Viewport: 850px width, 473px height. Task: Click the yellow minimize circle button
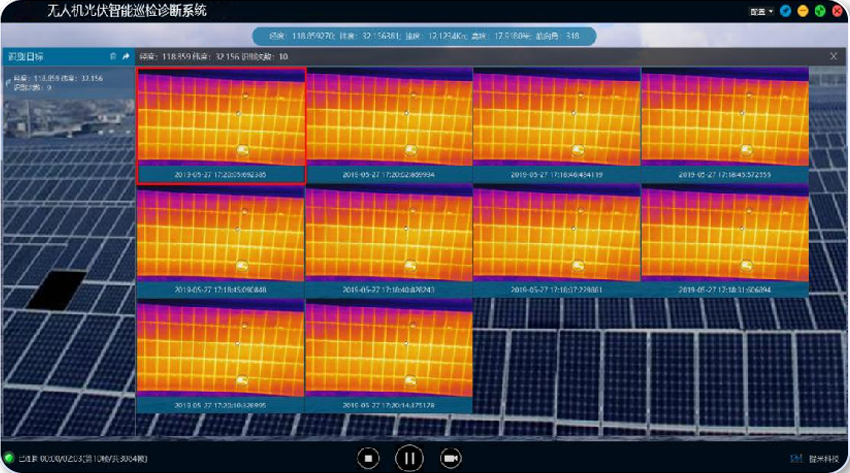coord(803,11)
